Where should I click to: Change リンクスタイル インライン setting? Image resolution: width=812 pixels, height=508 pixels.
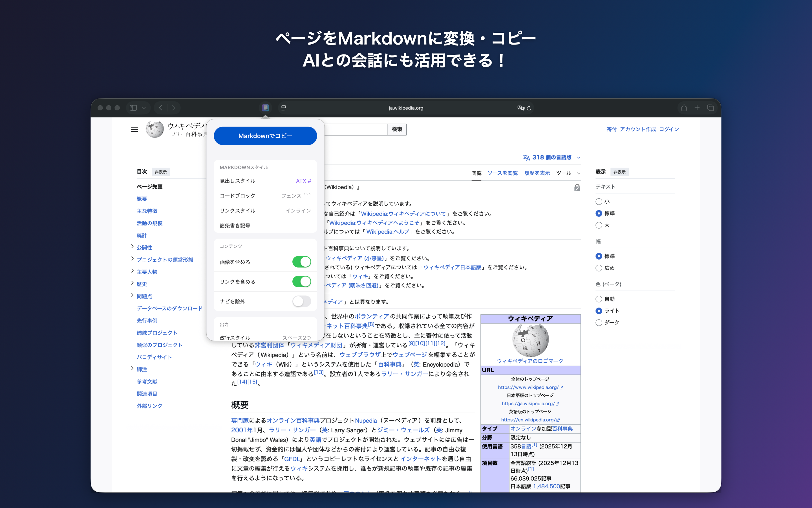265,211
